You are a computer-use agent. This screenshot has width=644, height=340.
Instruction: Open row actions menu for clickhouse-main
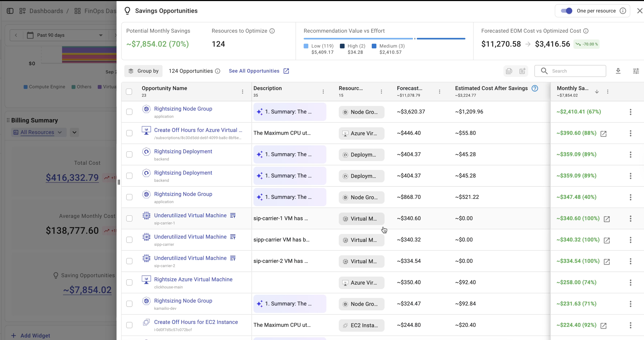coord(630,283)
